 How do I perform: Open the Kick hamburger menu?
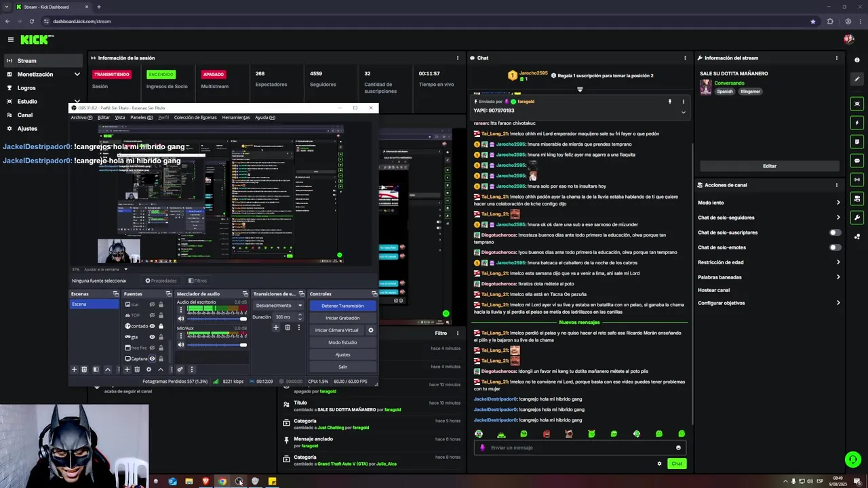coord(10,40)
